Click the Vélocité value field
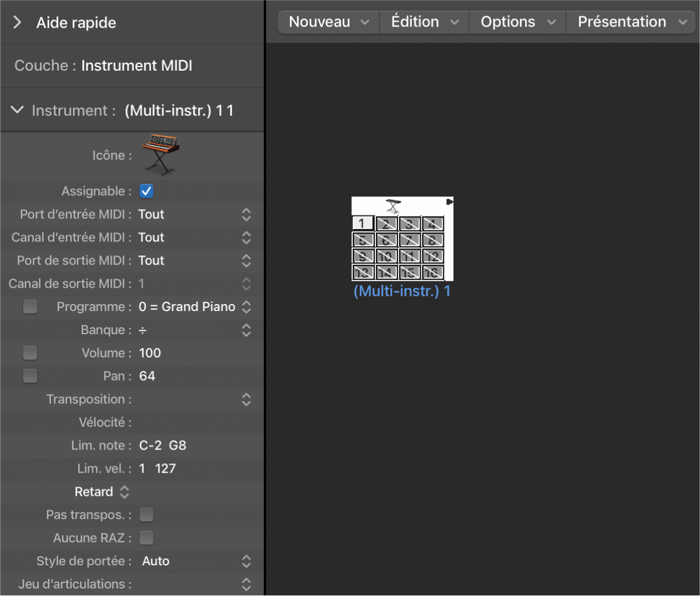 pyautogui.click(x=196, y=422)
